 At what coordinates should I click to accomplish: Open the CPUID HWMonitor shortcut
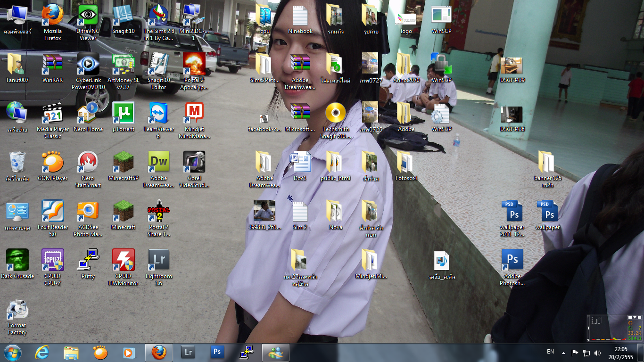(123, 261)
